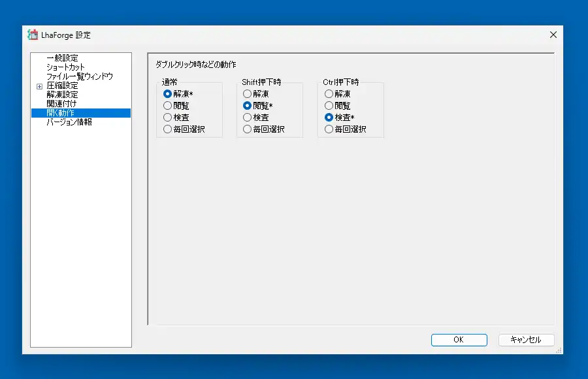Select 検査* radio under Ctrl押下時
588x379 pixels.
pos(340,118)
